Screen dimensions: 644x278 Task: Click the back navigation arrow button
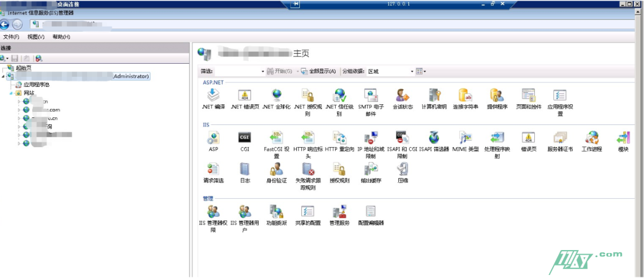tap(5, 24)
